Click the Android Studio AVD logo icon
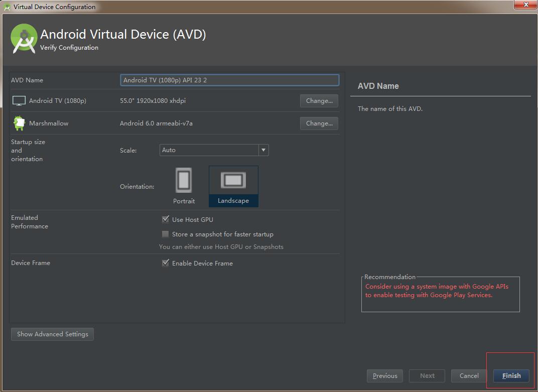 (x=24, y=39)
